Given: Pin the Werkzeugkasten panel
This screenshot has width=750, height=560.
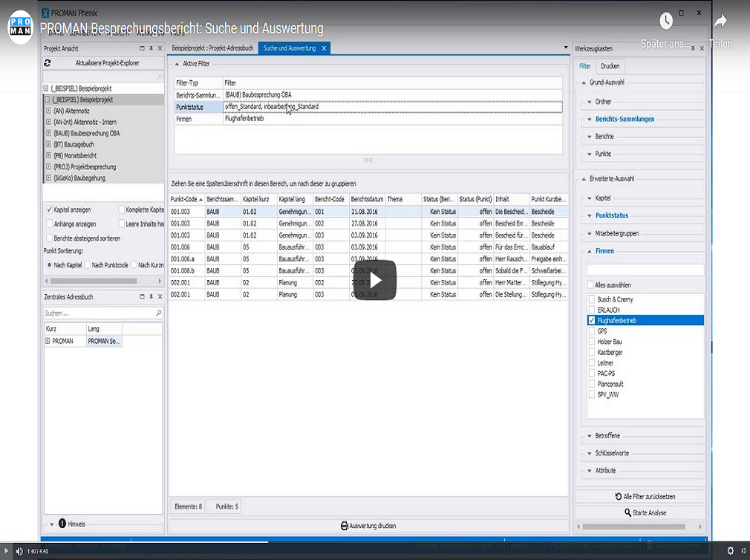Looking at the screenshot, I should 693,48.
